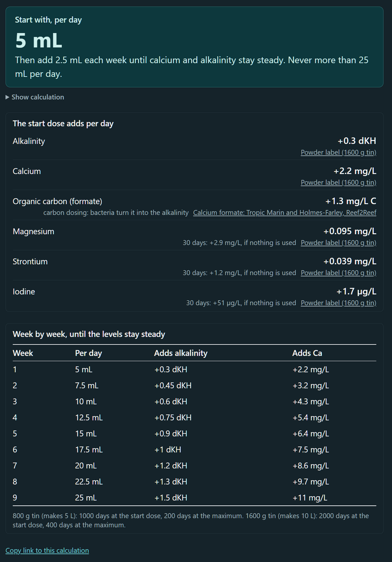Open Powder label link in Strontium row

point(338,273)
